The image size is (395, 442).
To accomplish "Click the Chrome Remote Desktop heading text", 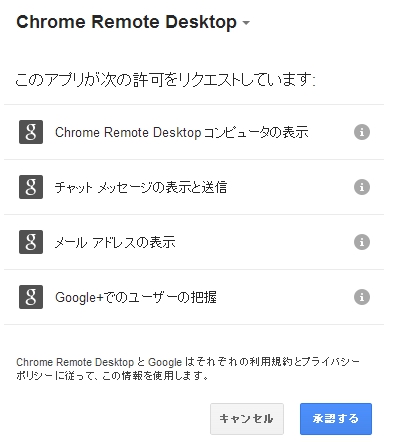I will [126, 22].
